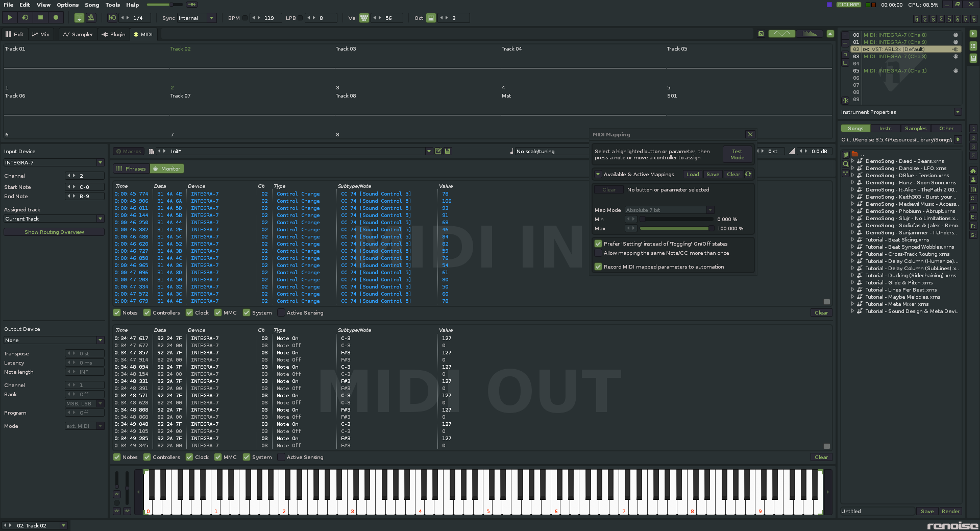Open the Tools menu
This screenshot has width=980, height=531.
pyautogui.click(x=113, y=5)
